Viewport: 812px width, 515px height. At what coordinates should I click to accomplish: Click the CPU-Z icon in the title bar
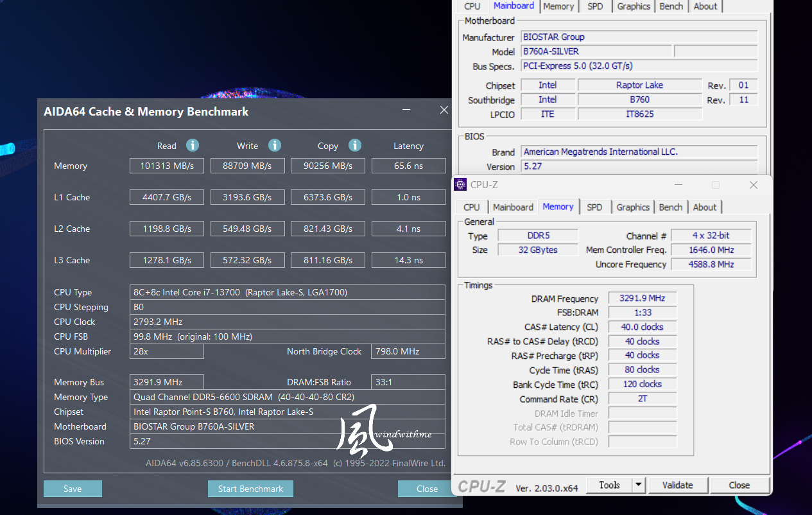coord(460,184)
